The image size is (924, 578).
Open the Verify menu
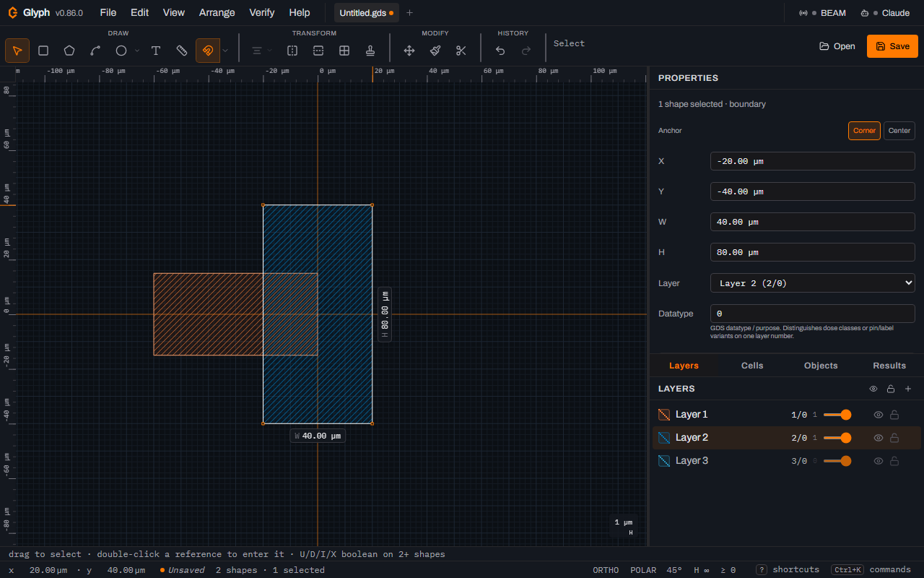(262, 13)
